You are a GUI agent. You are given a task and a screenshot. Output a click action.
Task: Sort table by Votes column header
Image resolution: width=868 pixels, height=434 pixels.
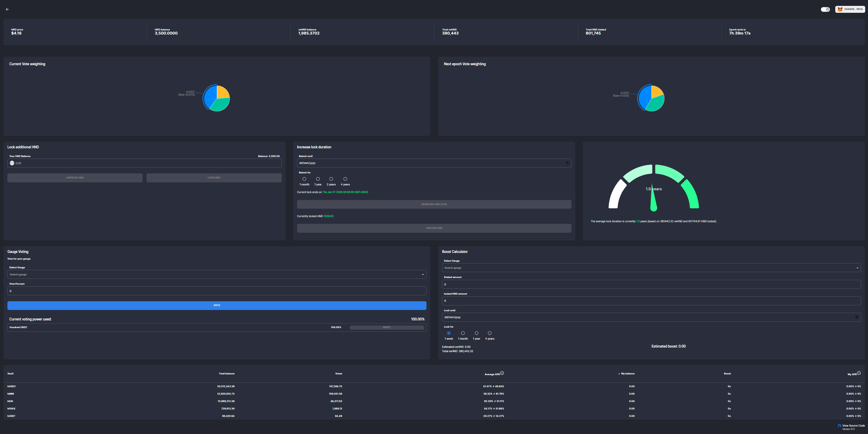point(338,374)
